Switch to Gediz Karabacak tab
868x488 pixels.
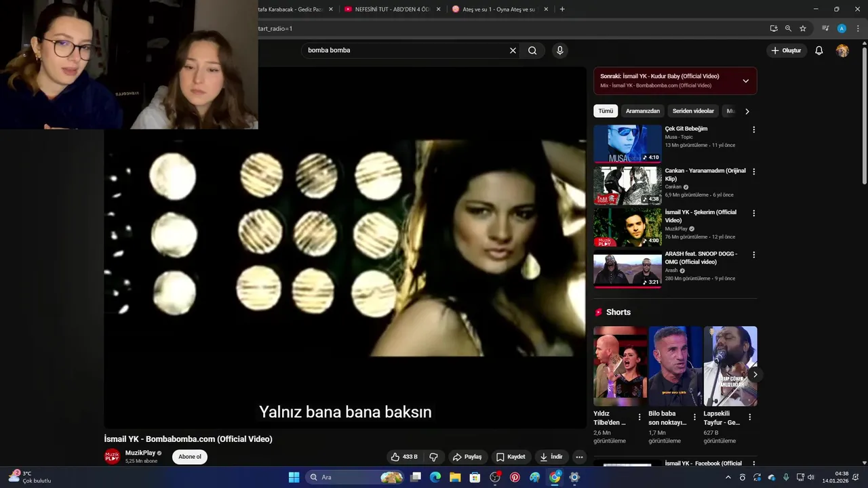pos(297,9)
